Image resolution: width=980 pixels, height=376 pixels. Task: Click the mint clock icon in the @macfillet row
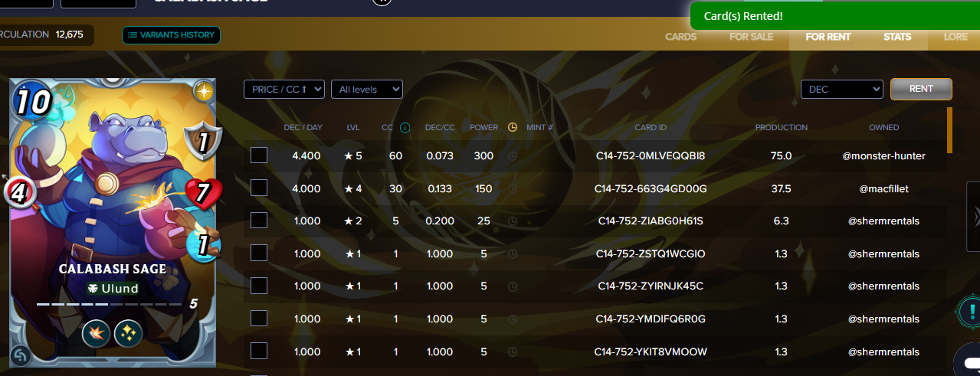point(513,188)
